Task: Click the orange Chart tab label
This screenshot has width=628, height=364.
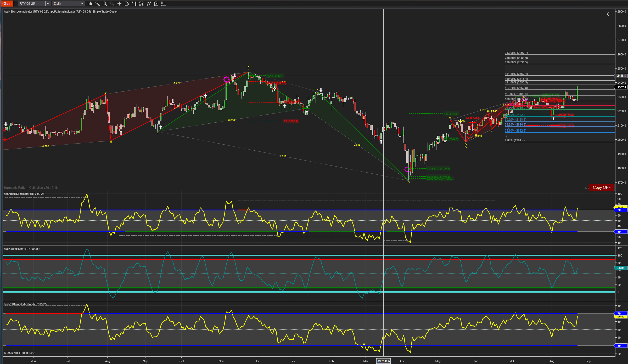Action: [x=7, y=4]
